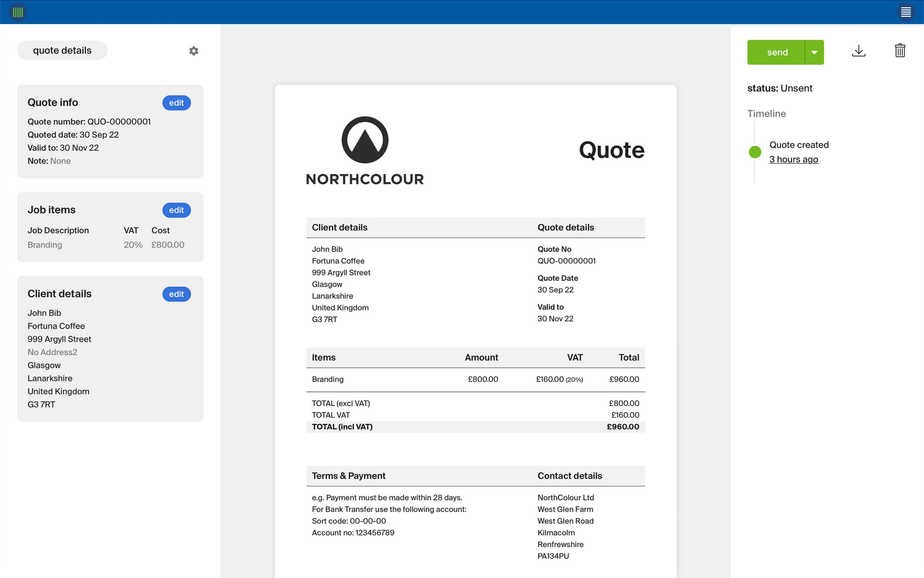The width and height of the screenshot is (924, 578).
Task: Download the quote using the download icon
Action: coord(859,50)
